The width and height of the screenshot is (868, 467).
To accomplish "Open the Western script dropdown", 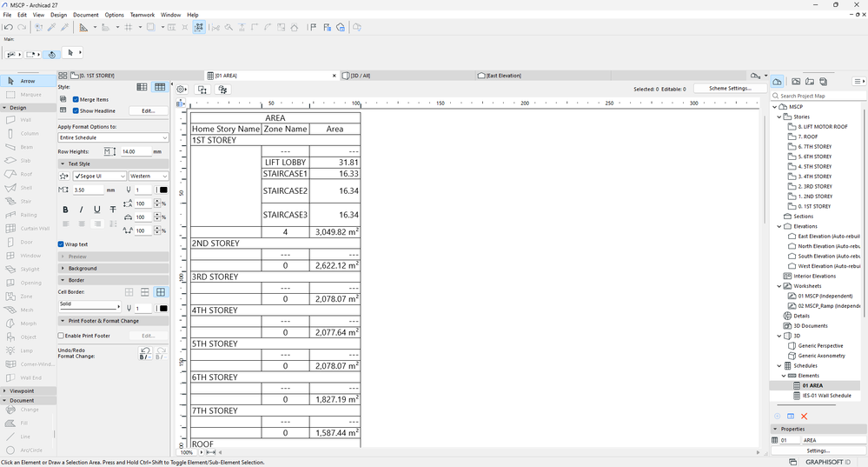I will tap(149, 177).
